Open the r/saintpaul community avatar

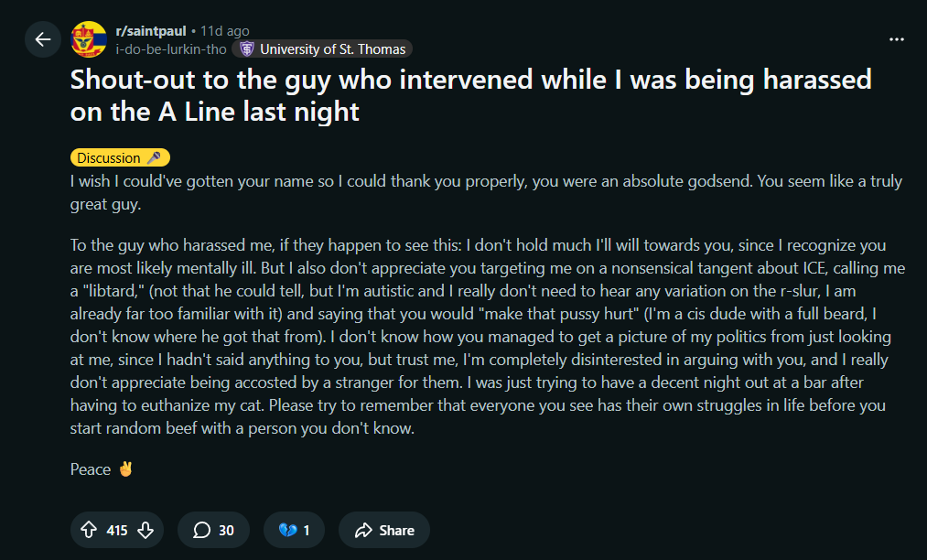point(89,39)
